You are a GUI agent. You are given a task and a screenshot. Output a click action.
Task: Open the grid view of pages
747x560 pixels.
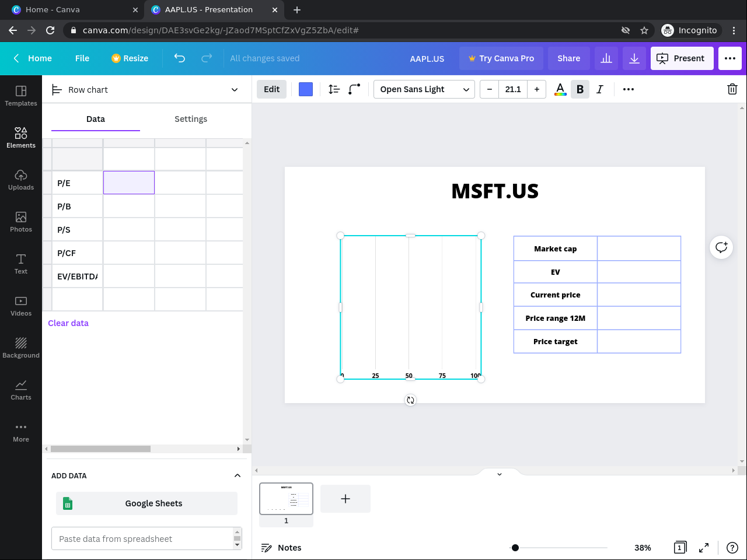pos(680,548)
